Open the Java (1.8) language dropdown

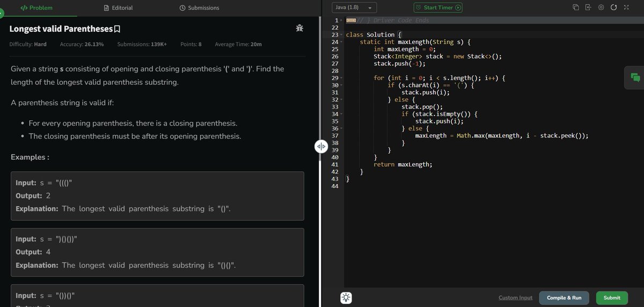[x=355, y=8]
